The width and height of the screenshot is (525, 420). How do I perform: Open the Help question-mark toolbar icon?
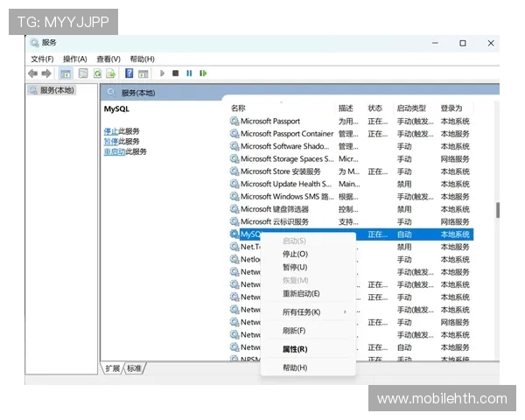pos(129,73)
